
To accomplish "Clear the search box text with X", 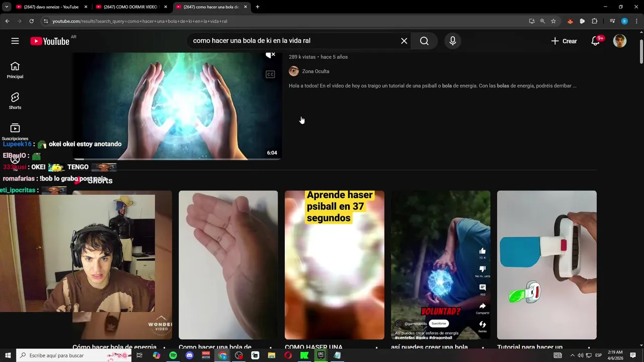I will [x=404, y=41].
